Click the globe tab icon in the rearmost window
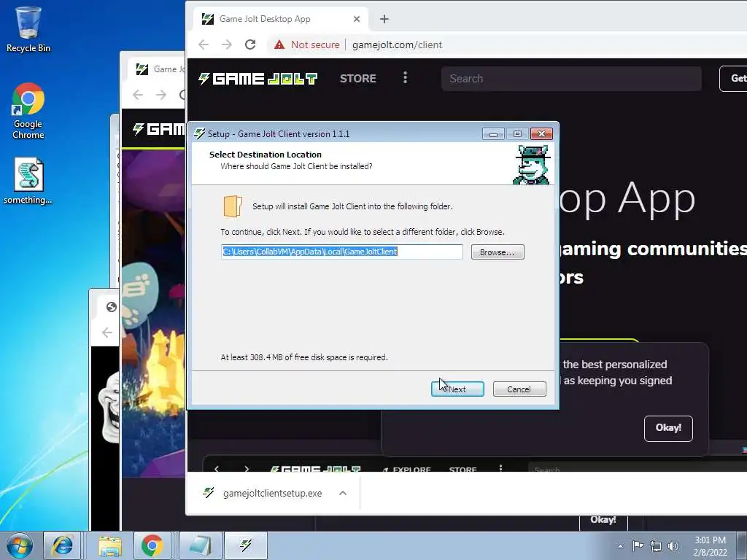 112,307
